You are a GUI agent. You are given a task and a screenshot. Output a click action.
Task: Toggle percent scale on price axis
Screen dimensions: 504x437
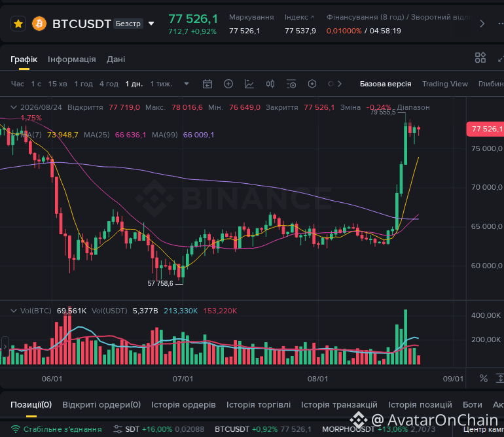click(x=484, y=378)
